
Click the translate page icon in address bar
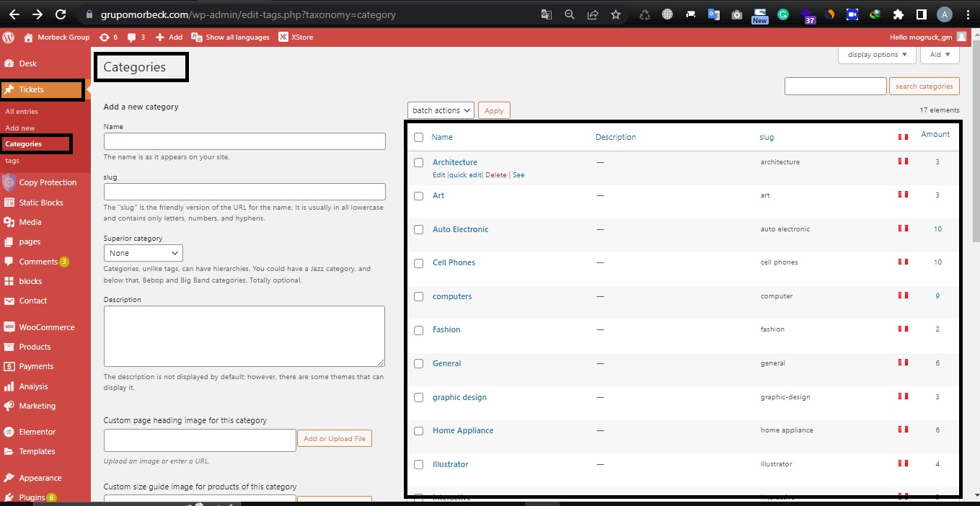click(x=547, y=14)
